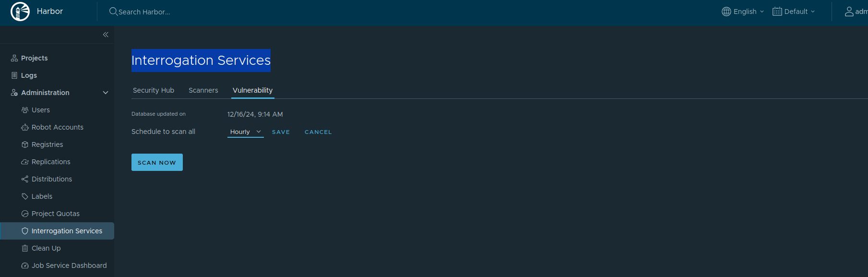This screenshot has width=868, height=277.
Task: Save the scan schedule
Action: (281, 132)
